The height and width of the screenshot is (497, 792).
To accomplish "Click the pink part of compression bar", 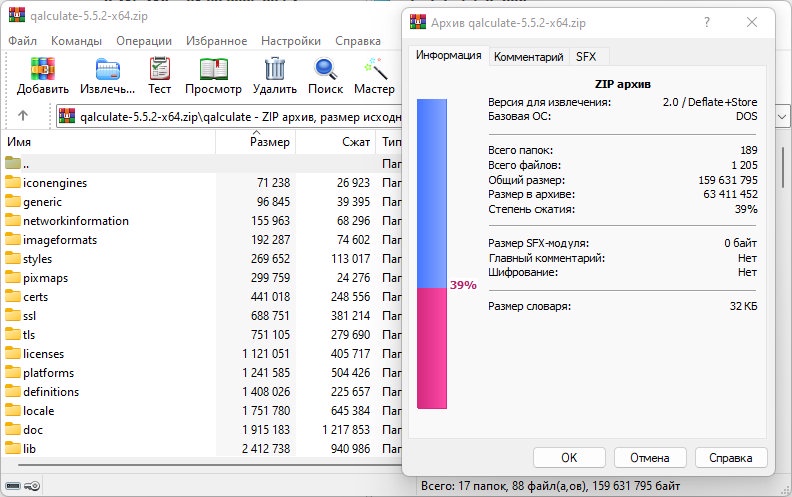I will [x=432, y=348].
